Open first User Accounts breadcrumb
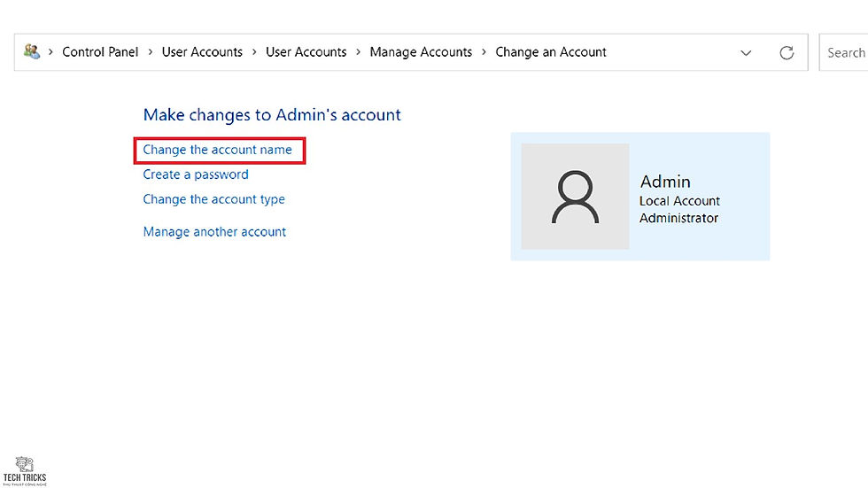This screenshot has width=868, height=488. pos(202,52)
